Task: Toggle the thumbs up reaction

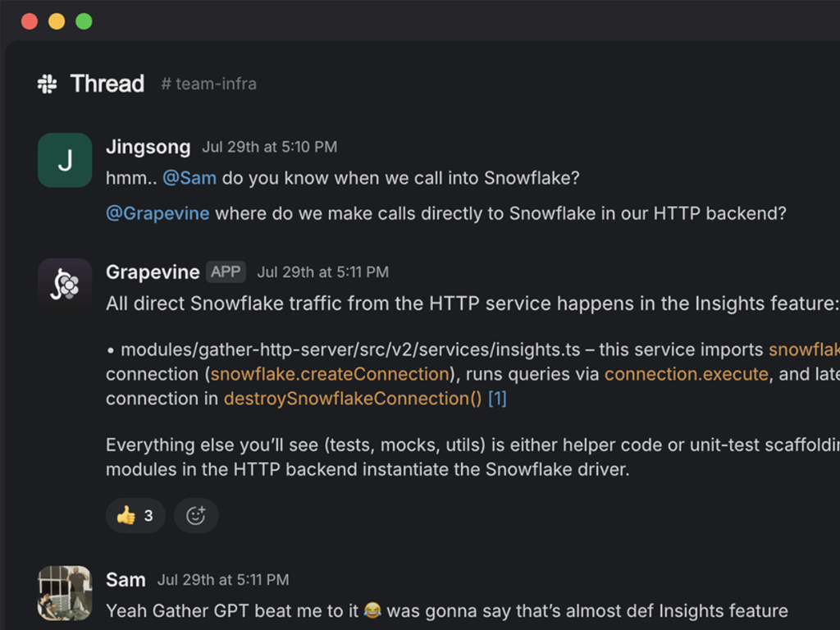Action: [135, 515]
